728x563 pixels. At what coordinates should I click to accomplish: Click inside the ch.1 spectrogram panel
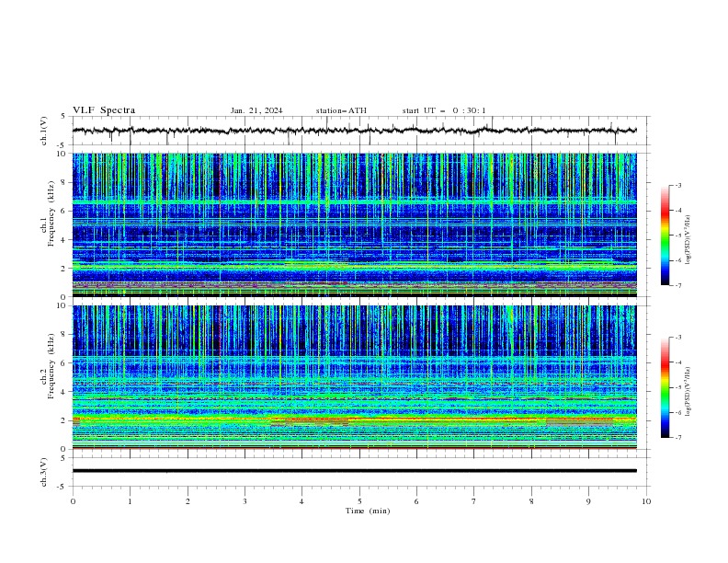coord(354,224)
